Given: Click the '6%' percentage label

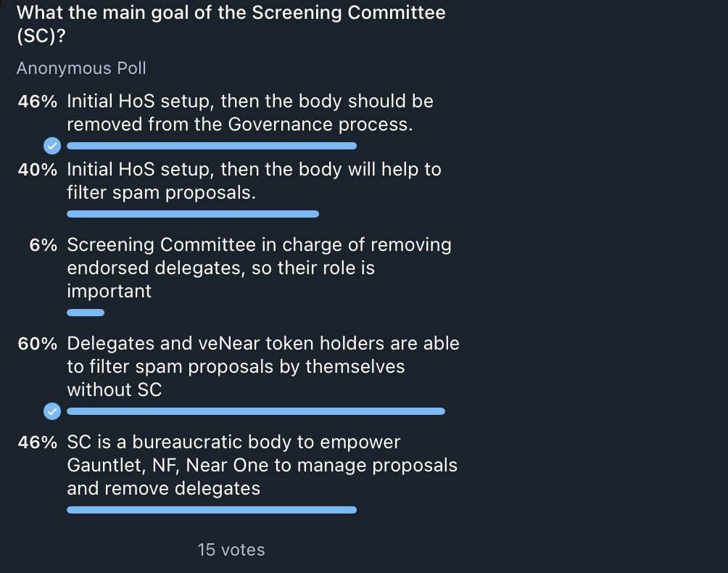Looking at the screenshot, I should (43, 244).
